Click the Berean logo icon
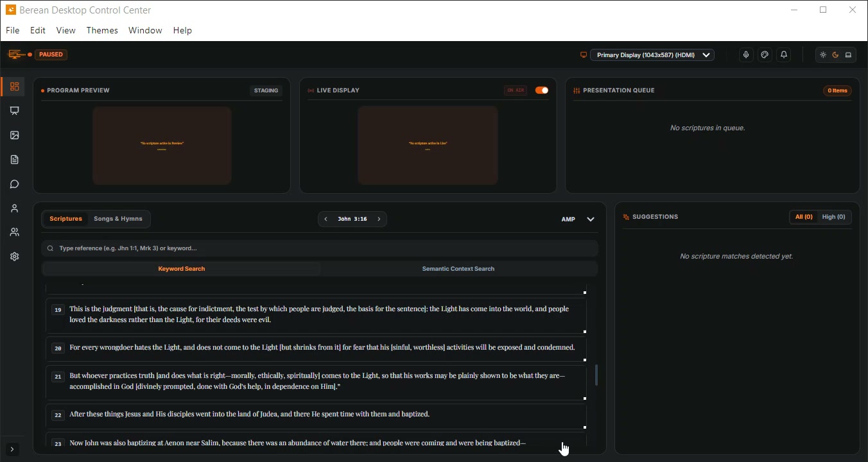Image resolution: width=868 pixels, height=462 pixels. (x=16, y=55)
